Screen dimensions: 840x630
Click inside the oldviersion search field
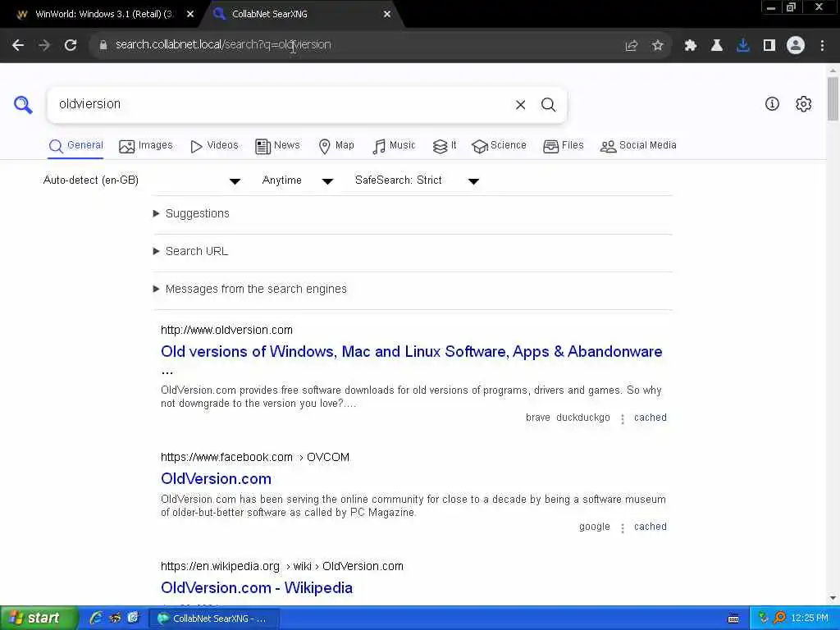point(279,104)
